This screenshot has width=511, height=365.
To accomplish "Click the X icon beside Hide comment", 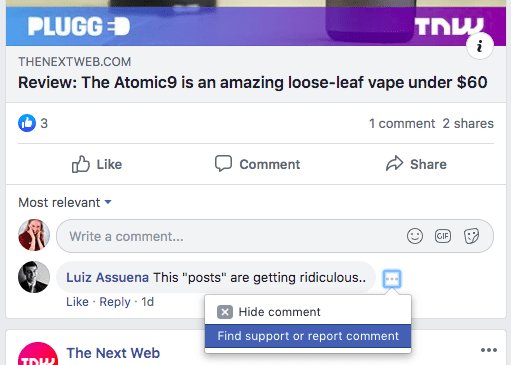I will (x=225, y=312).
